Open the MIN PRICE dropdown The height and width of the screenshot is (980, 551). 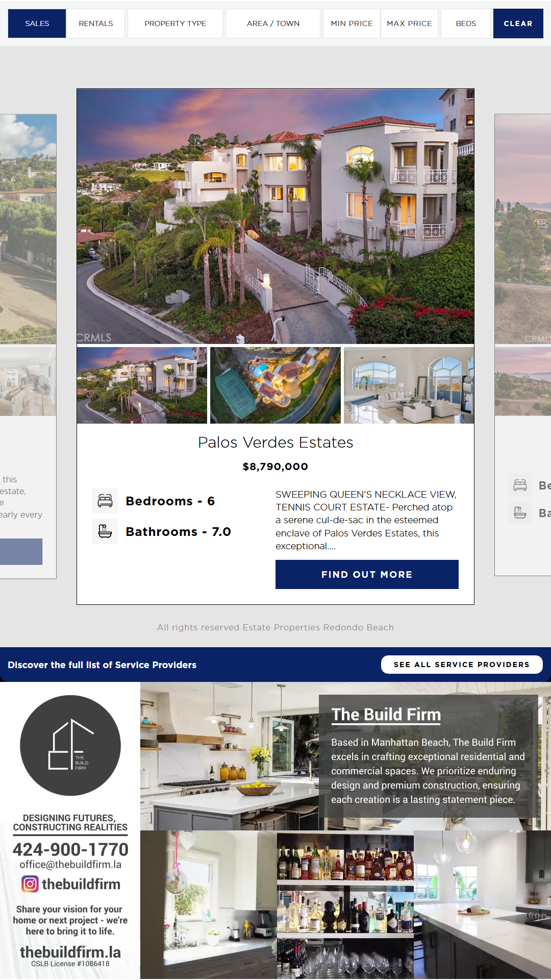[x=352, y=23]
